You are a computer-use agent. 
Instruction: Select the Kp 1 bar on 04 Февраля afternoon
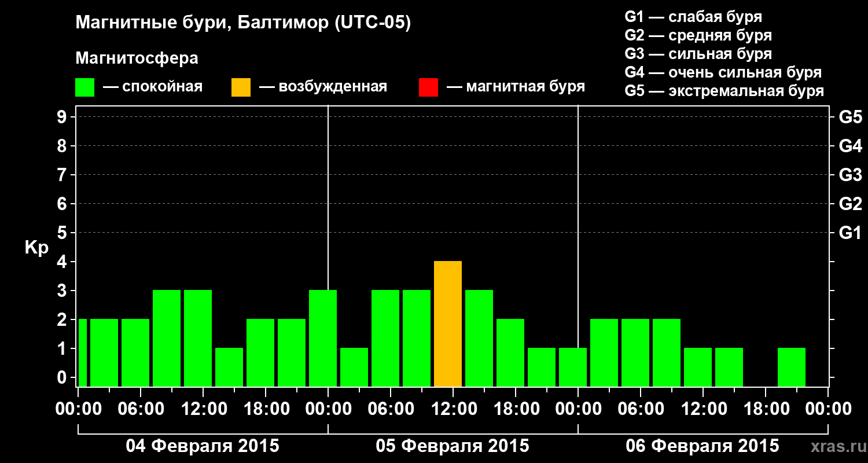(x=229, y=368)
